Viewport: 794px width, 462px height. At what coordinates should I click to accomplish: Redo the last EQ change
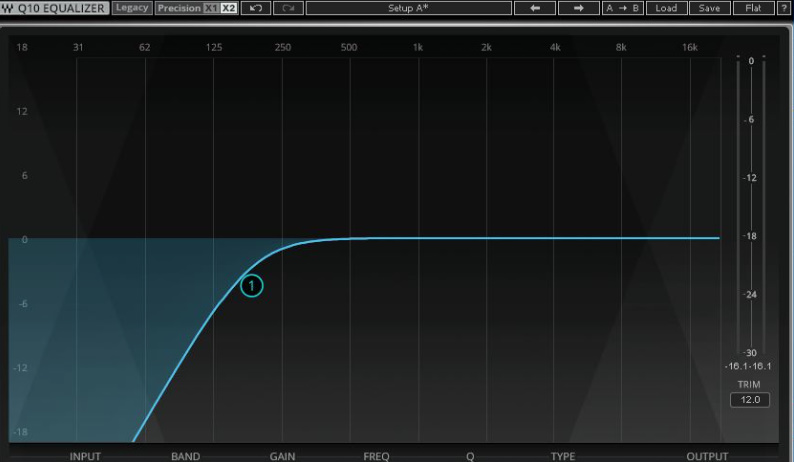click(289, 8)
